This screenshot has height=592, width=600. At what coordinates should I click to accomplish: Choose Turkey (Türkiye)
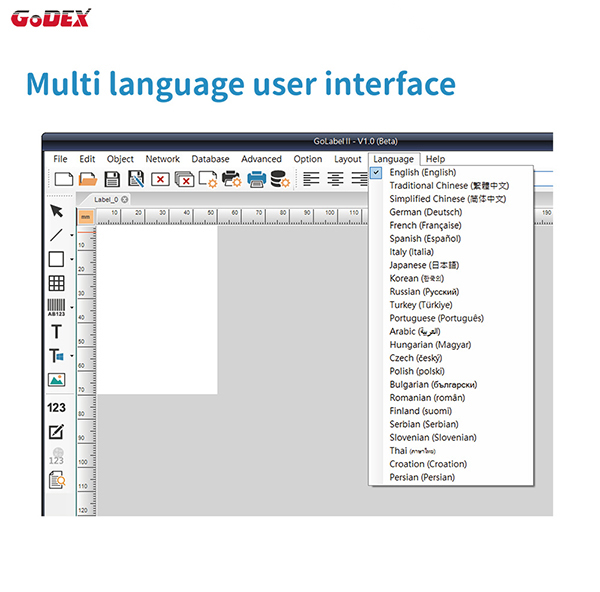tap(451, 305)
